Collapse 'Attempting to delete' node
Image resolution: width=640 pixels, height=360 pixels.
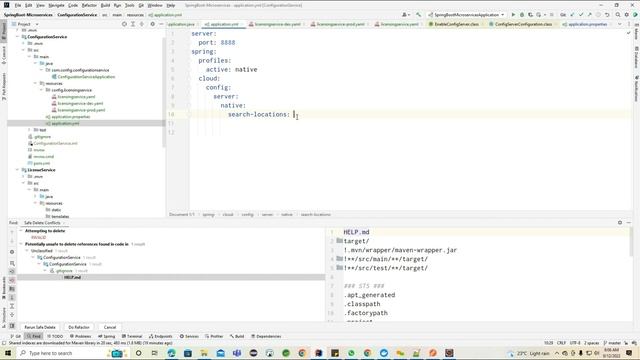click(x=21, y=231)
